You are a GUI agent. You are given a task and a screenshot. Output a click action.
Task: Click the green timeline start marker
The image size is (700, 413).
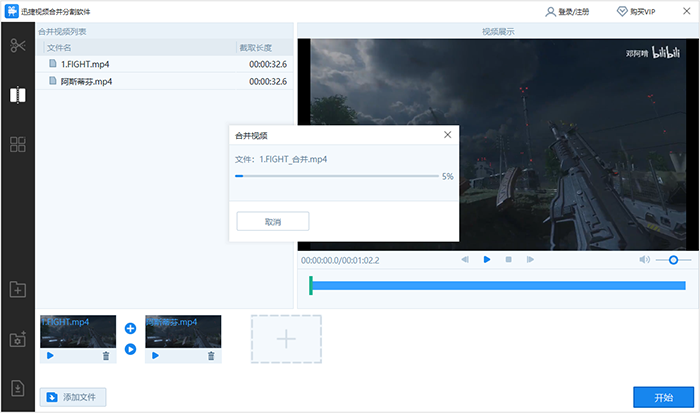point(311,285)
